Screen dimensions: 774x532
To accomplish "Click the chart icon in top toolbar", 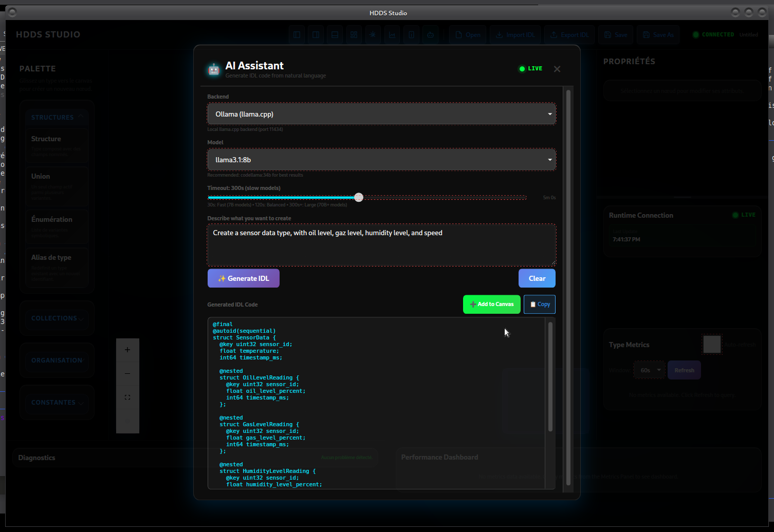I will [x=392, y=35].
